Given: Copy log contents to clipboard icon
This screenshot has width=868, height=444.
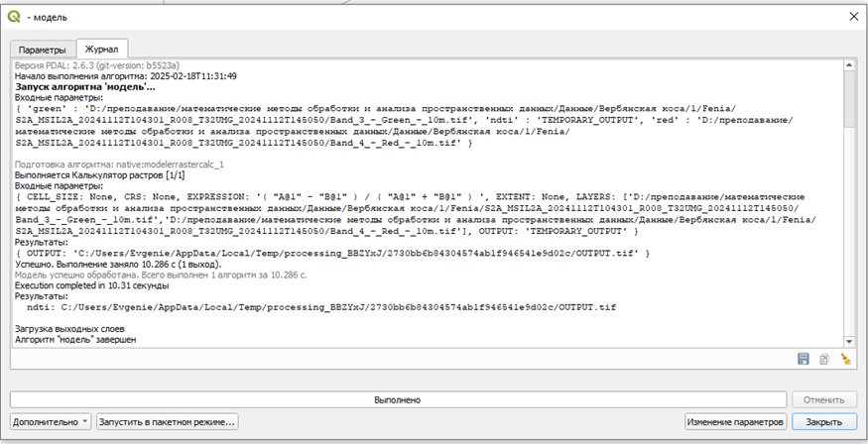Looking at the screenshot, I should pos(824,359).
